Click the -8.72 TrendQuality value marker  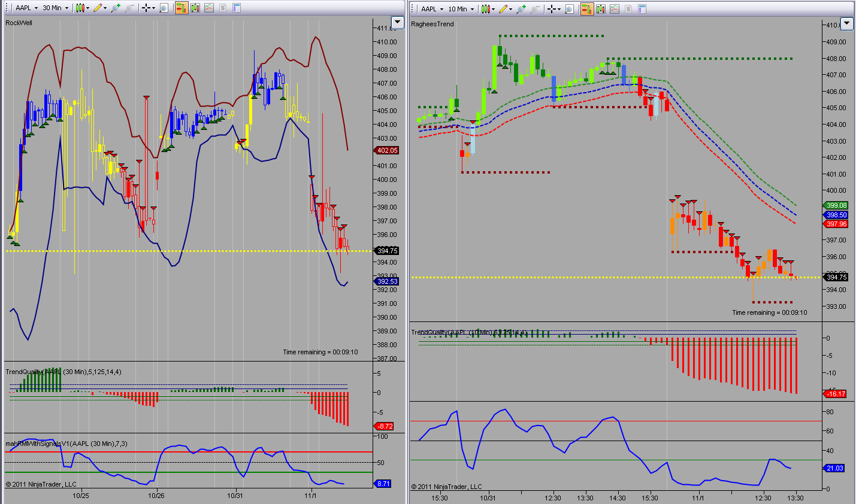point(384,426)
